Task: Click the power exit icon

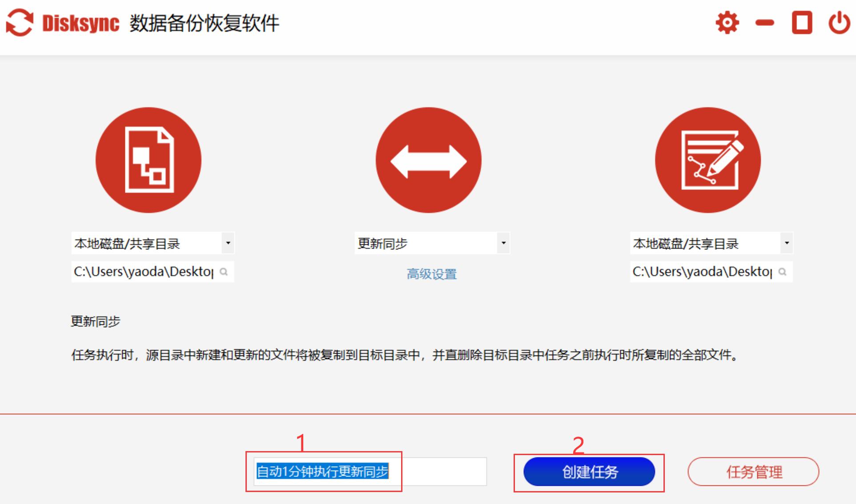Action: point(839,23)
